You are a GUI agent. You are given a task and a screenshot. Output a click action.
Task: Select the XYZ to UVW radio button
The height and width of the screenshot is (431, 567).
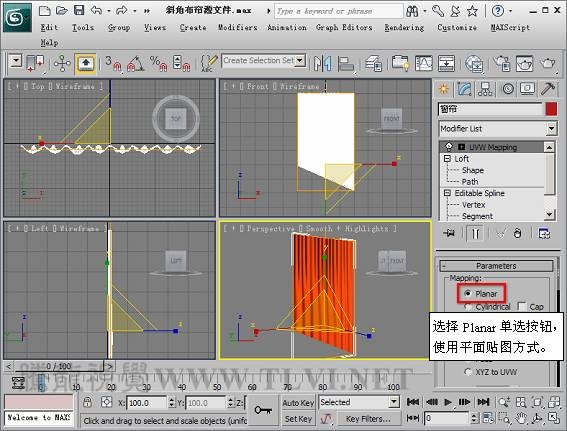coord(468,372)
